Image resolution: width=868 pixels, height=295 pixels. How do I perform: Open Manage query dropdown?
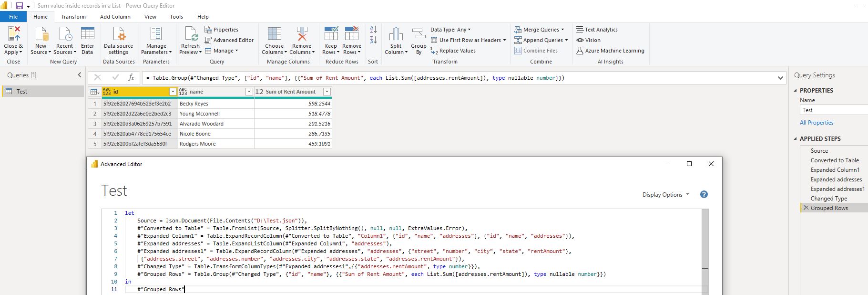coord(221,51)
